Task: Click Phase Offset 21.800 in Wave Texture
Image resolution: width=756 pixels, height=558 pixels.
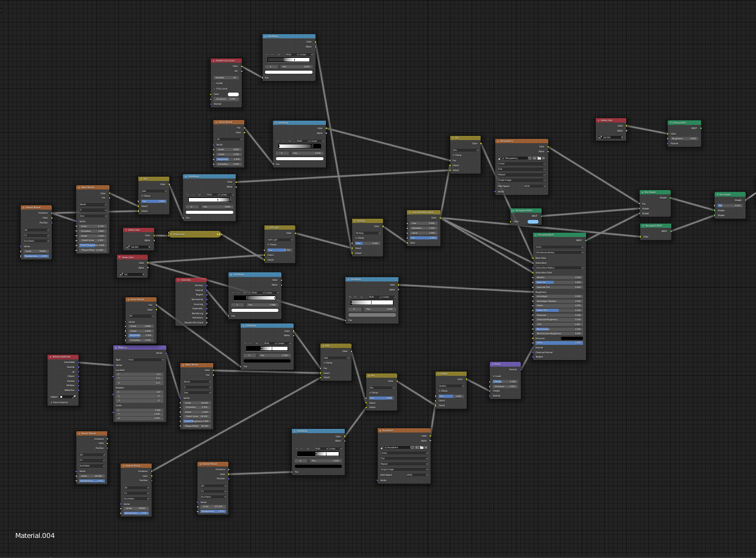Action: (x=93, y=250)
